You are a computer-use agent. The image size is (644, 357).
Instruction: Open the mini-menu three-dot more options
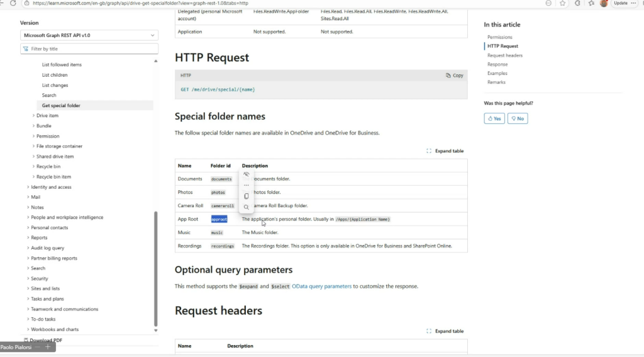[247, 185]
